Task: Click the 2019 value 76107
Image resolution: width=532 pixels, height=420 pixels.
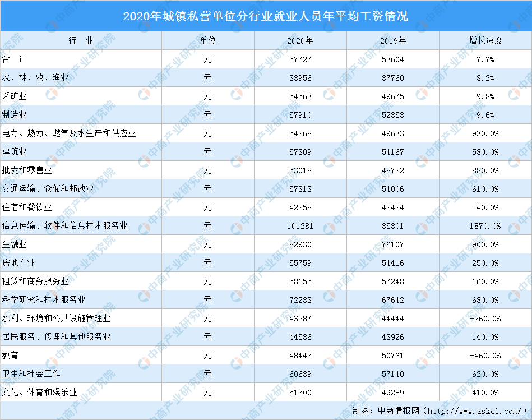Action: coord(393,244)
